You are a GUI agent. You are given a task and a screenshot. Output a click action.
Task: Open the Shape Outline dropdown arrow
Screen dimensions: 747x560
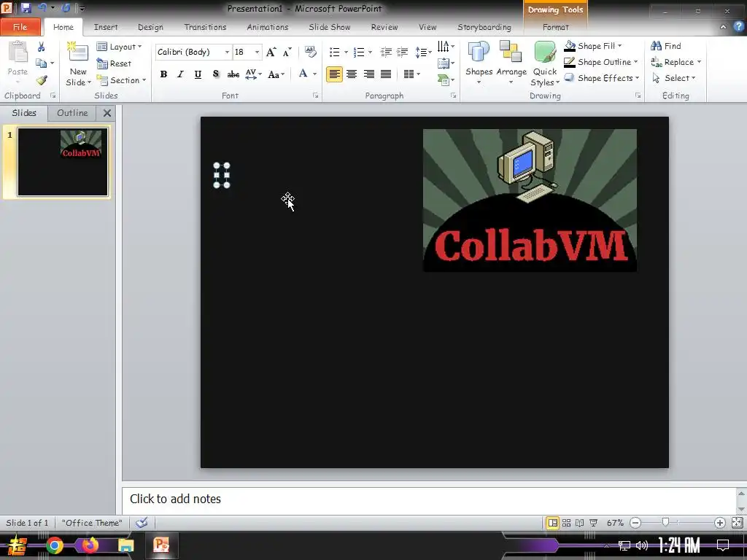click(635, 62)
